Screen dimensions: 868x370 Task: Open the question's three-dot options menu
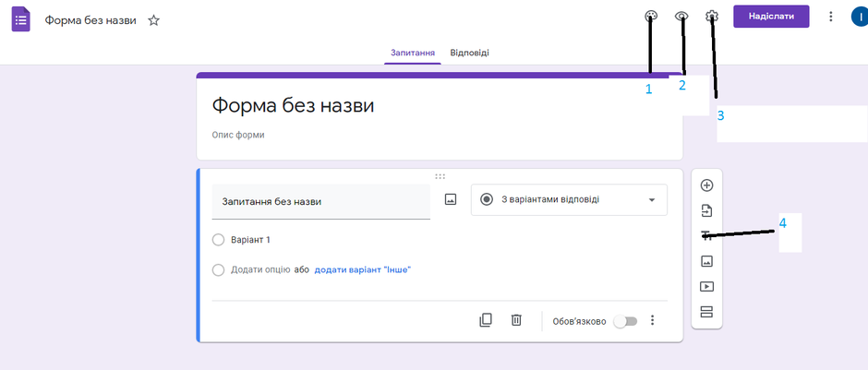click(x=652, y=320)
